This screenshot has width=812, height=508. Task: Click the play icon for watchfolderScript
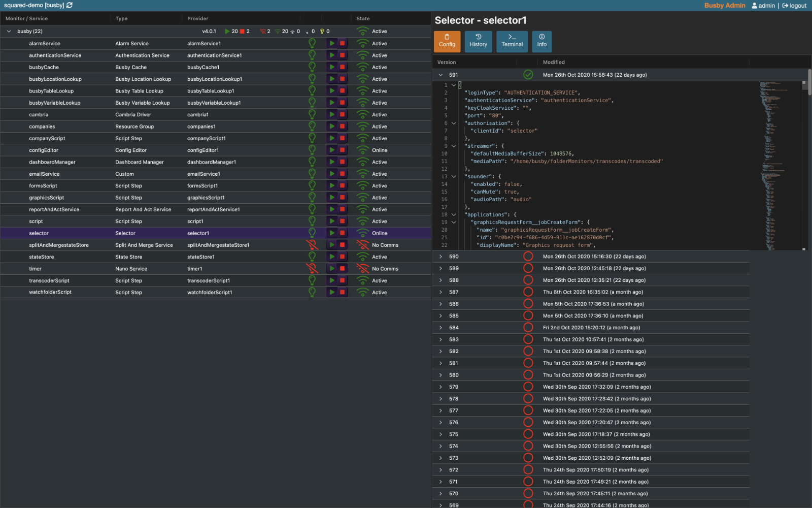[332, 292]
